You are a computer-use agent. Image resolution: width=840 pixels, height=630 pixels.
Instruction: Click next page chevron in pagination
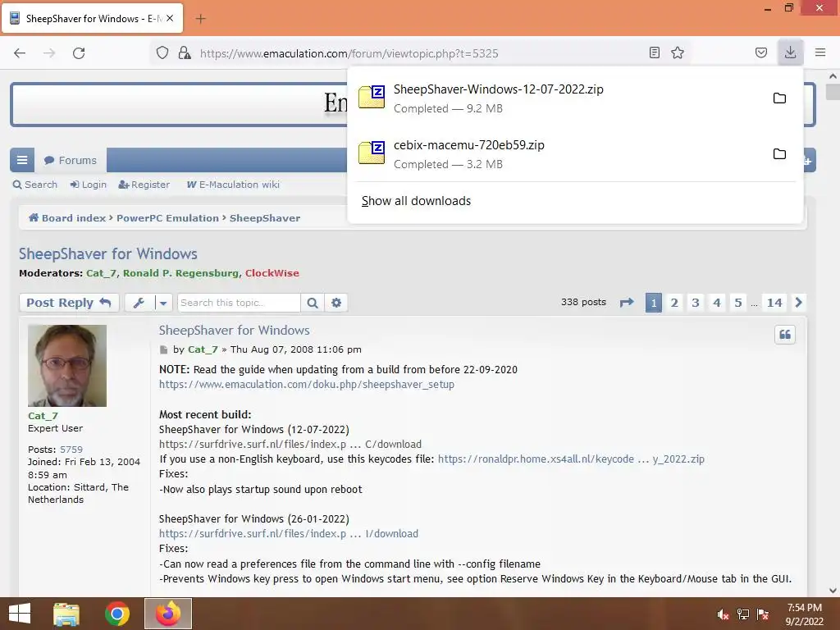799,303
